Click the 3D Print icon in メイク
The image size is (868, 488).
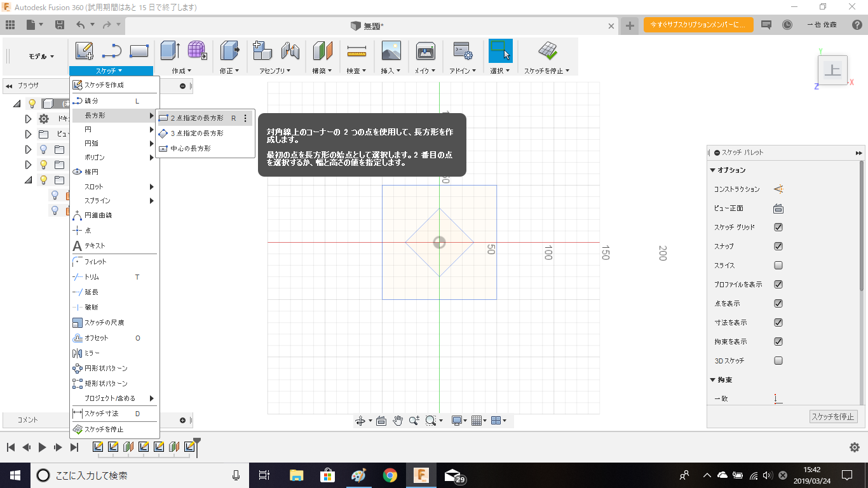(x=425, y=51)
